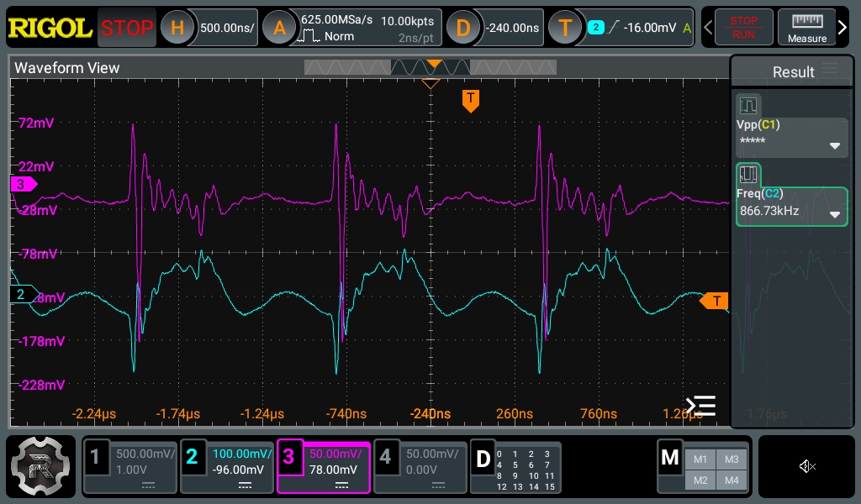Open the Measure shortcut
Screen dimensions: 861x504
coord(806,27)
